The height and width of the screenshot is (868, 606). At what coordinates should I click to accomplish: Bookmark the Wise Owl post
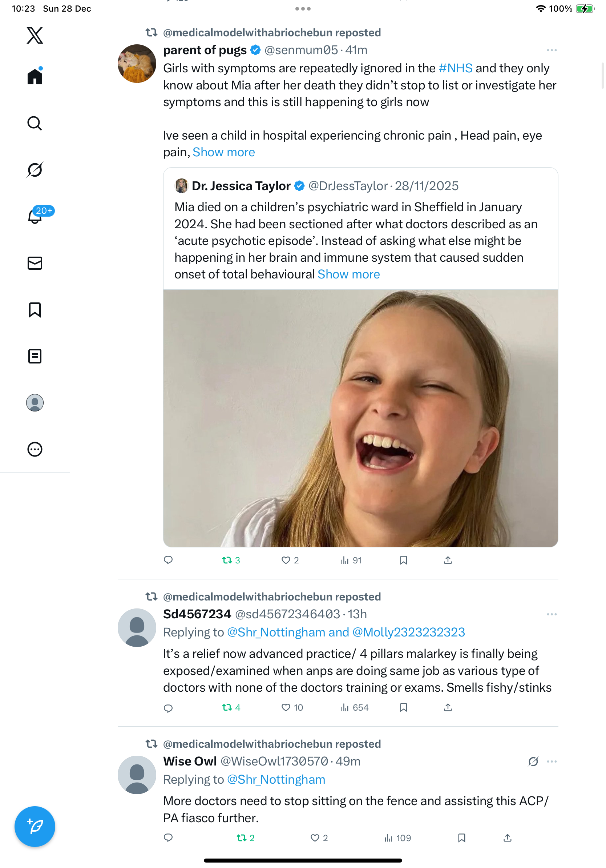(461, 838)
